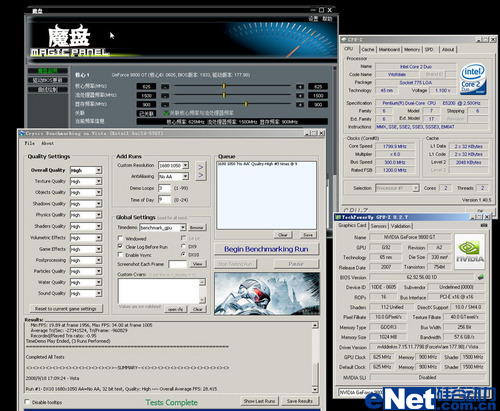Open File menu in Crysis benchmark tool
Screen dimensions: 500x411
point(29,143)
